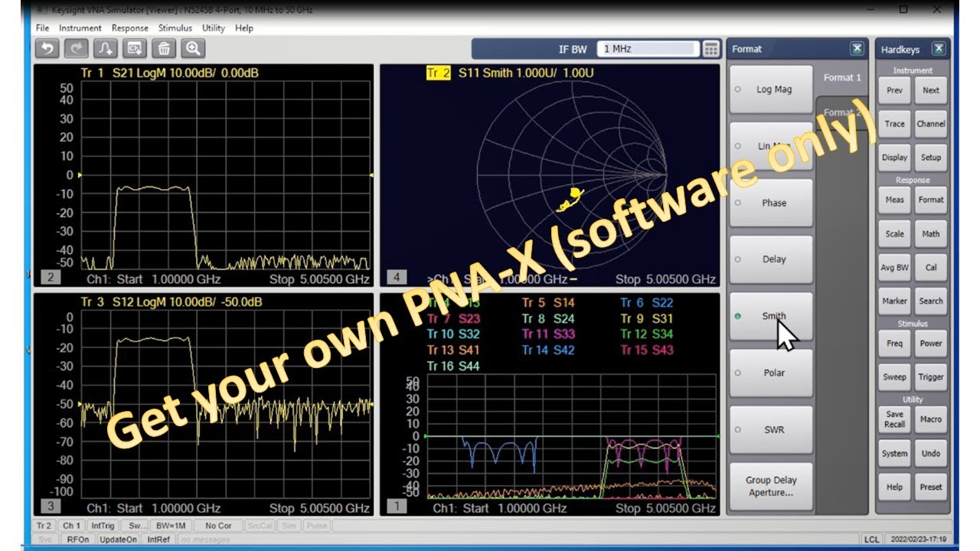Select the Lin Mag format radio button
This screenshot has height=551, width=980.
[738, 146]
